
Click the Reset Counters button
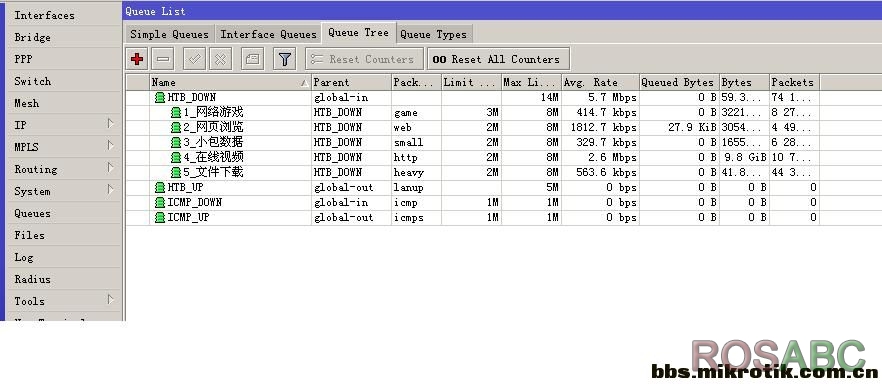(x=364, y=59)
